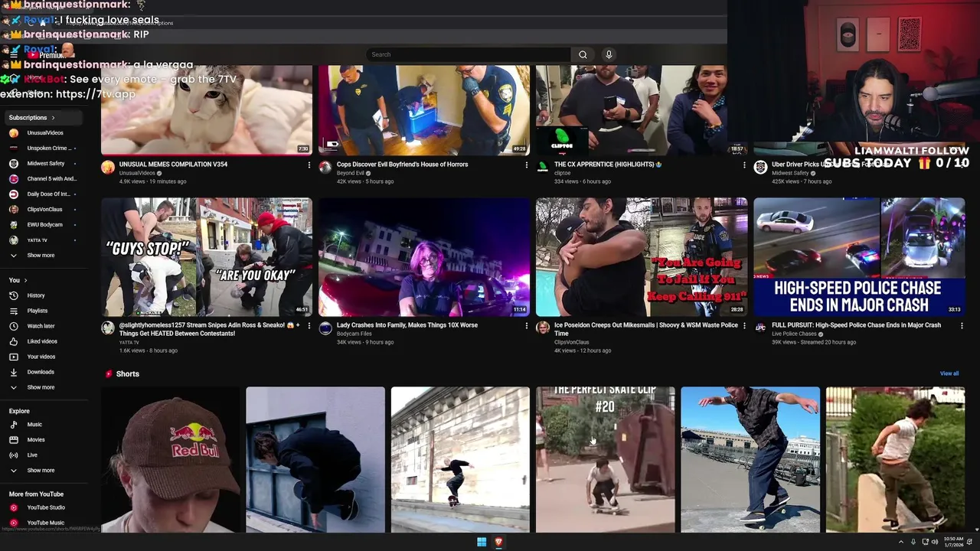
Task: Open Liked videos in the sidebar
Action: pyautogui.click(x=42, y=341)
